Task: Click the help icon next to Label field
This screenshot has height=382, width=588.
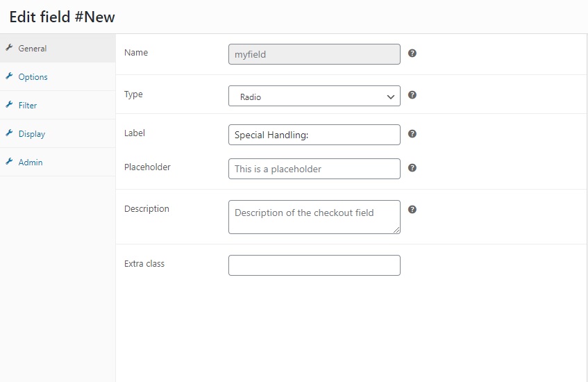Action: coord(412,134)
